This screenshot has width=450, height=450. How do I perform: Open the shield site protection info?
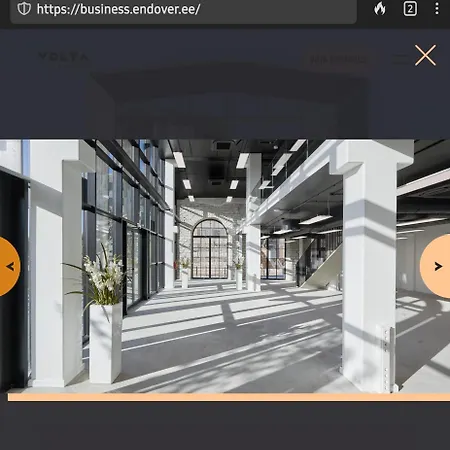tap(24, 9)
